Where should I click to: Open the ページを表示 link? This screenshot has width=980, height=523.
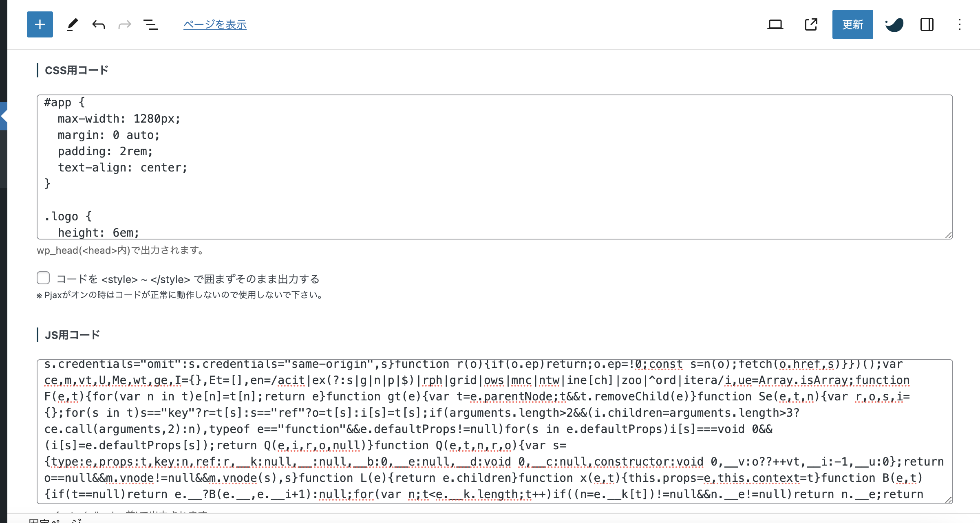pyautogui.click(x=215, y=24)
